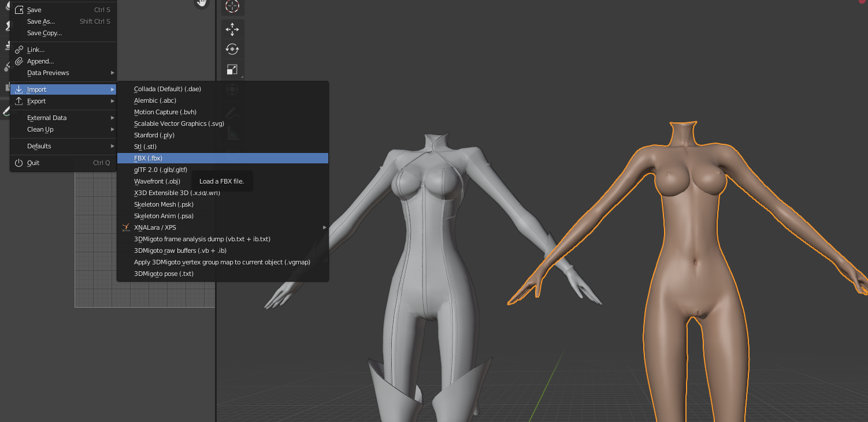This screenshot has width=868, height=422.
Task: Open the Link... file option
Action: (x=64, y=50)
